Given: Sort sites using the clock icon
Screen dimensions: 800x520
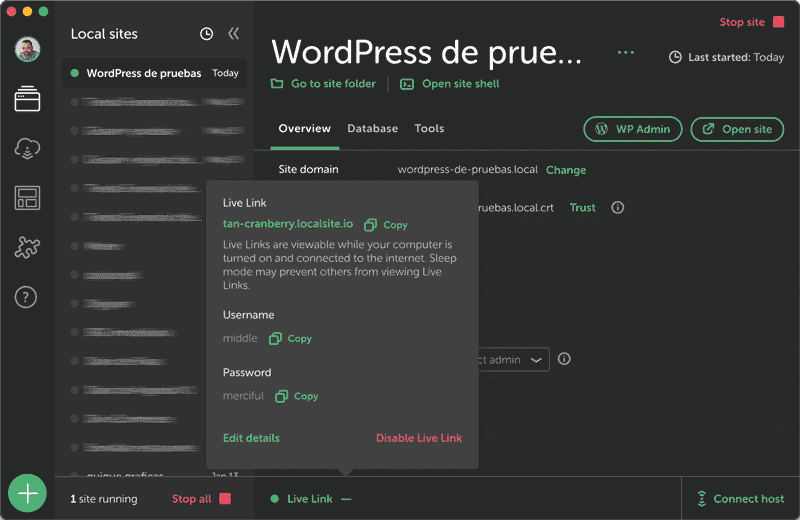Looking at the screenshot, I should tap(206, 34).
